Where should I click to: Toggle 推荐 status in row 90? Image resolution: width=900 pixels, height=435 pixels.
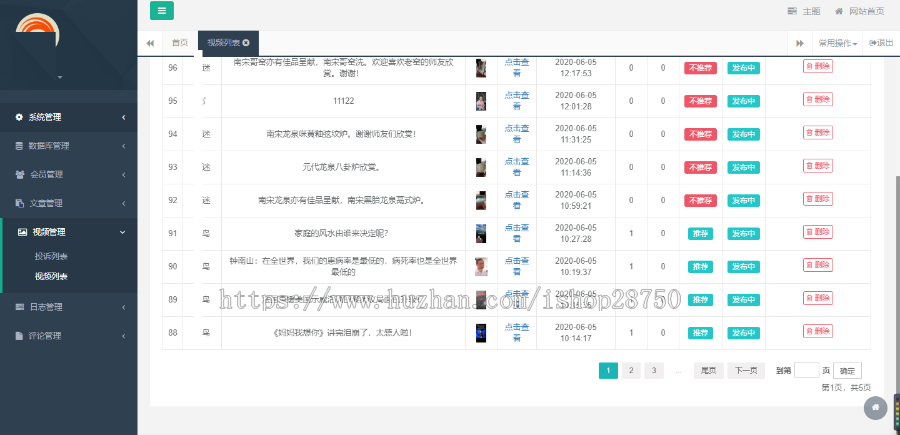(700, 267)
